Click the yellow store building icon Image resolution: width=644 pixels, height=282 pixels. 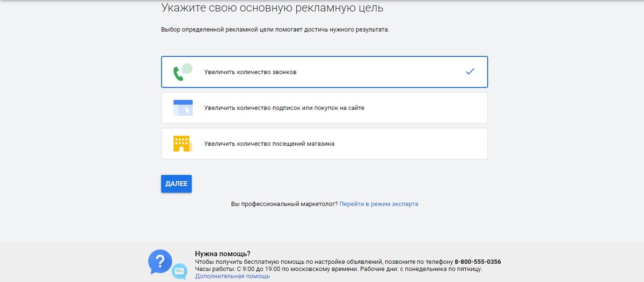182,144
